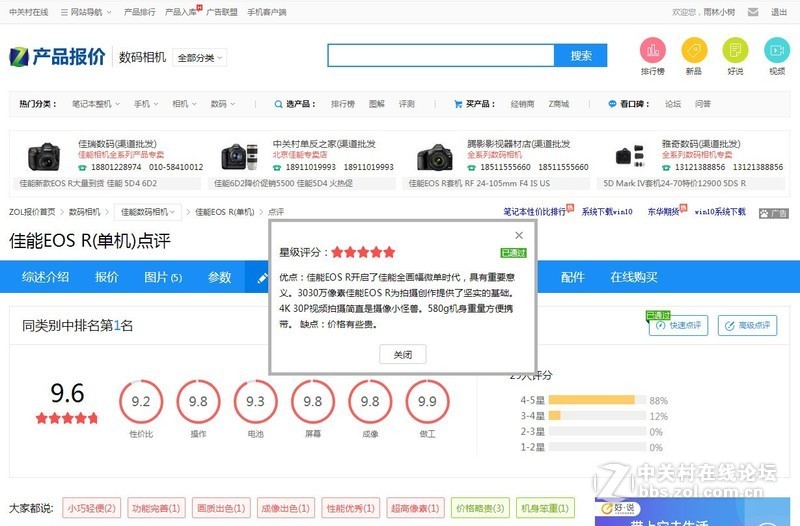Click 退出 to log out

coord(779,12)
